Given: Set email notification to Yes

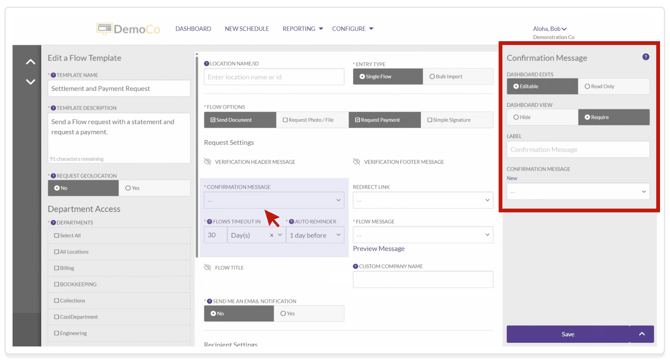Looking at the screenshot, I should 309,314.
